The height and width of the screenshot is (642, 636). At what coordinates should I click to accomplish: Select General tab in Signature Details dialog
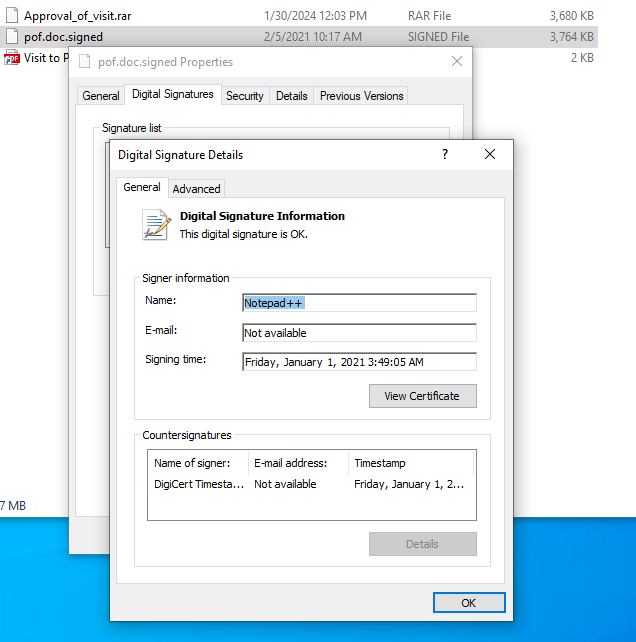tap(142, 187)
